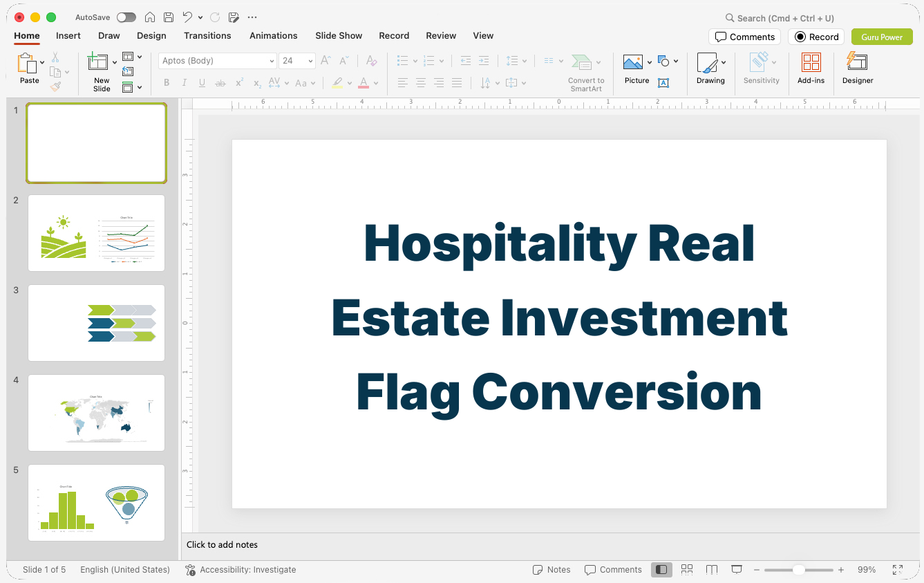
Task: Open the Design tab
Action: (x=151, y=35)
